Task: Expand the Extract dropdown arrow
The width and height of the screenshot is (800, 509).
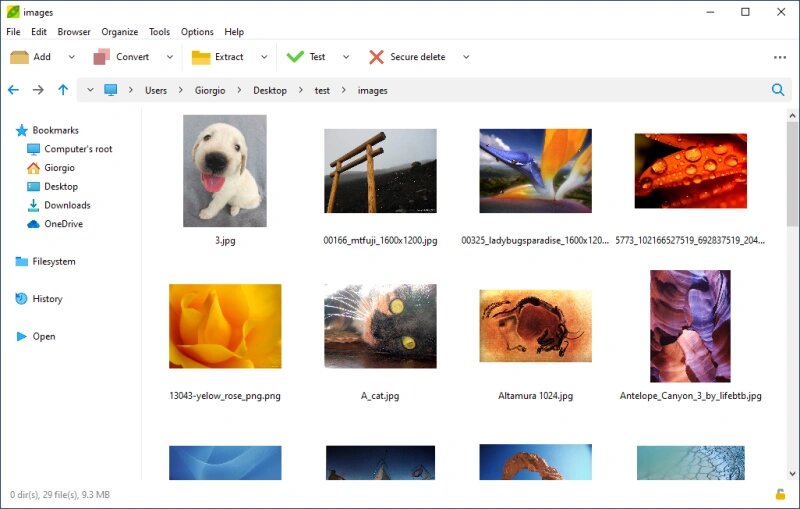Action: 264,57
